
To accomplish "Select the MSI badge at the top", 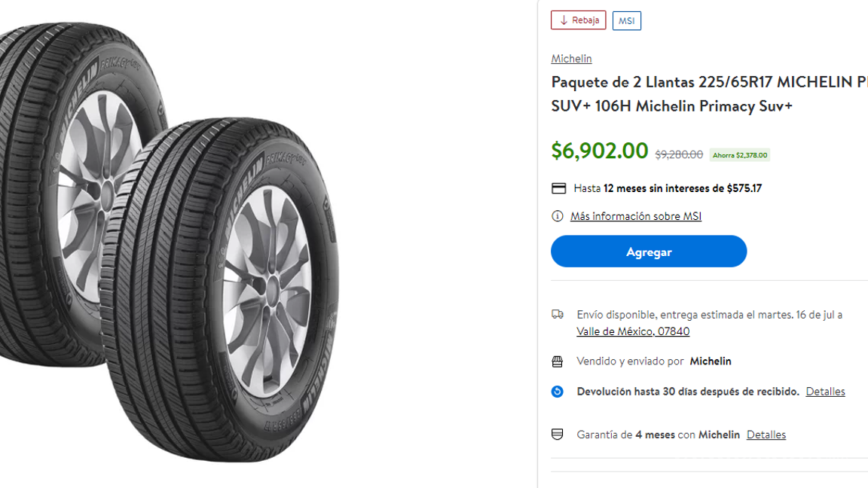I will point(626,20).
